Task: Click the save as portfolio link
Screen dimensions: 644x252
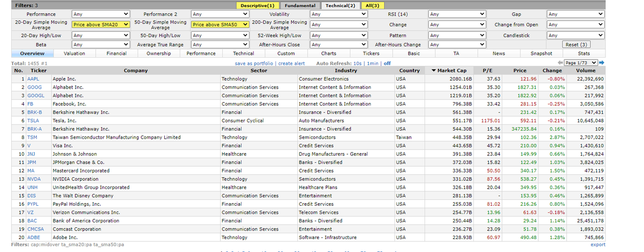Action: click(255, 63)
